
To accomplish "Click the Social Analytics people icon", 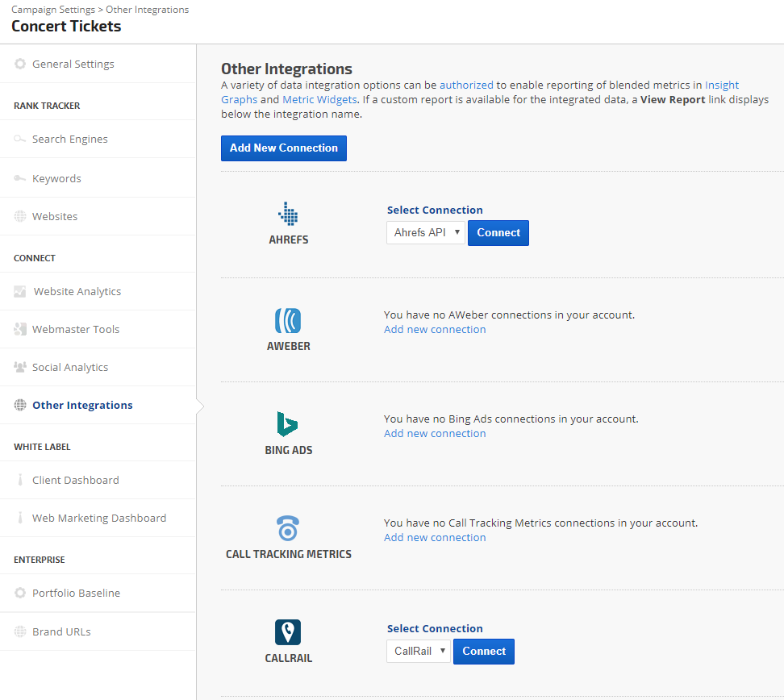I will 20,367.
